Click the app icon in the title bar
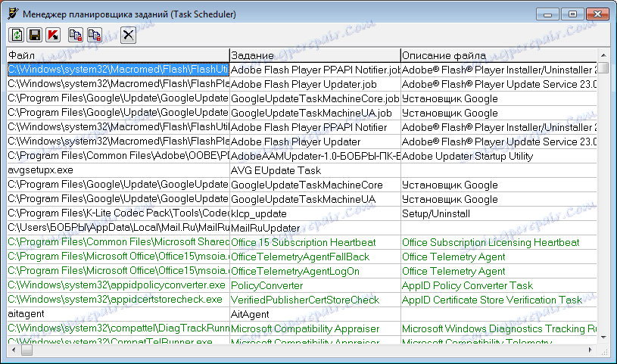Viewport: 617px width, 364px height. click(x=13, y=14)
